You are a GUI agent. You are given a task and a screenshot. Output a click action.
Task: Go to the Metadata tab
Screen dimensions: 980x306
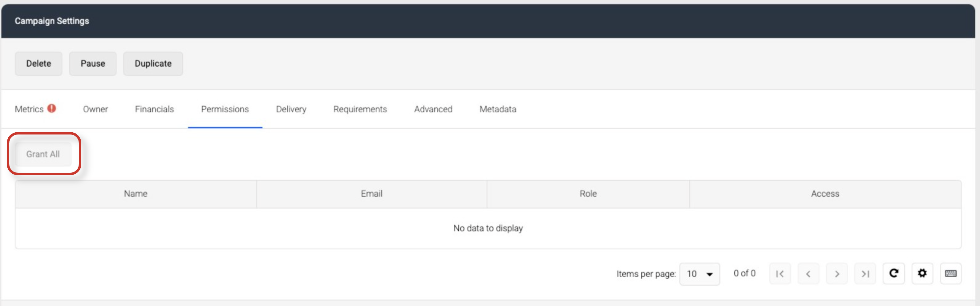click(x=498, y=109)
